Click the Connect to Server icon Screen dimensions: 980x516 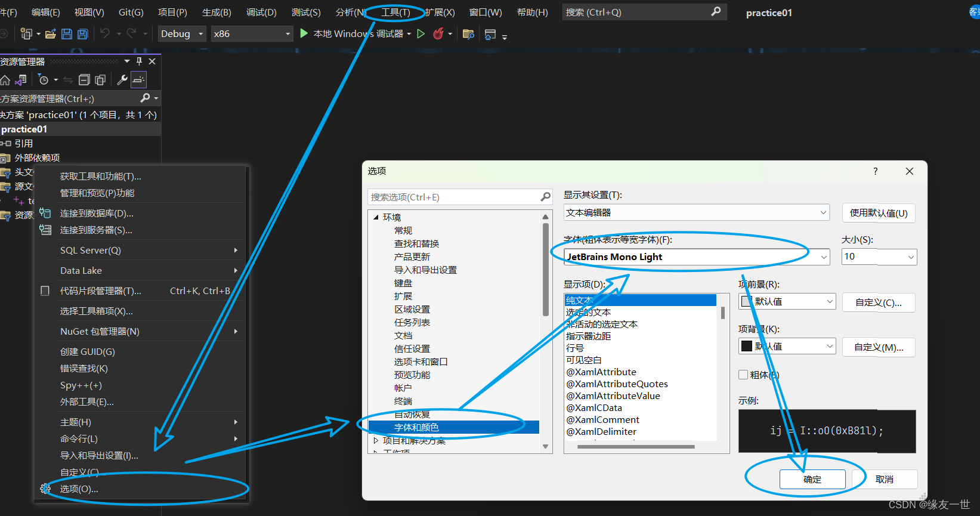(45, 230)
